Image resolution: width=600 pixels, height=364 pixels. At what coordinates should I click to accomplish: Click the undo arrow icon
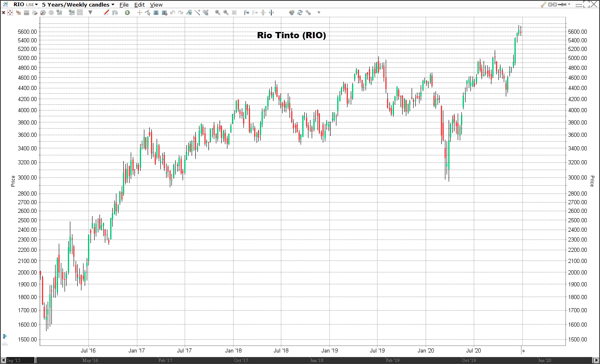pyautogui.click(x=173, y=13)
